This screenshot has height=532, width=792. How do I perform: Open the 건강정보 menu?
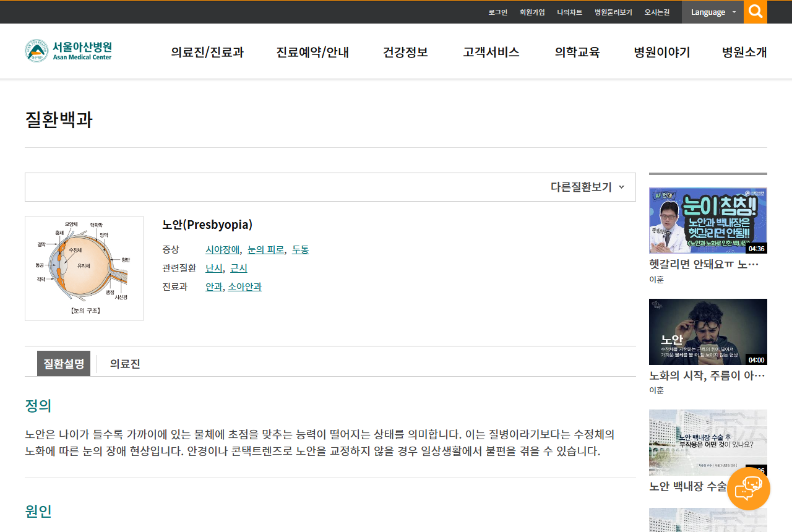tap(405, 52)
